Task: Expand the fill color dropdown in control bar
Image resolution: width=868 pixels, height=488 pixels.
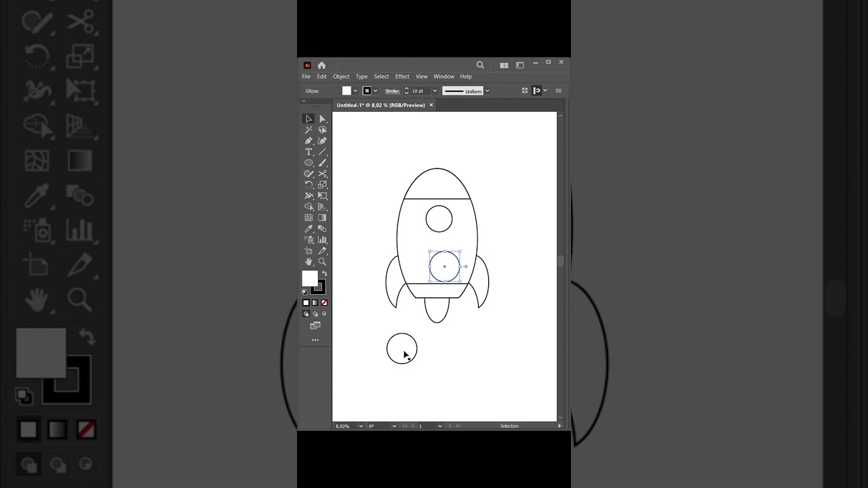Action: (x=355, y=91)
